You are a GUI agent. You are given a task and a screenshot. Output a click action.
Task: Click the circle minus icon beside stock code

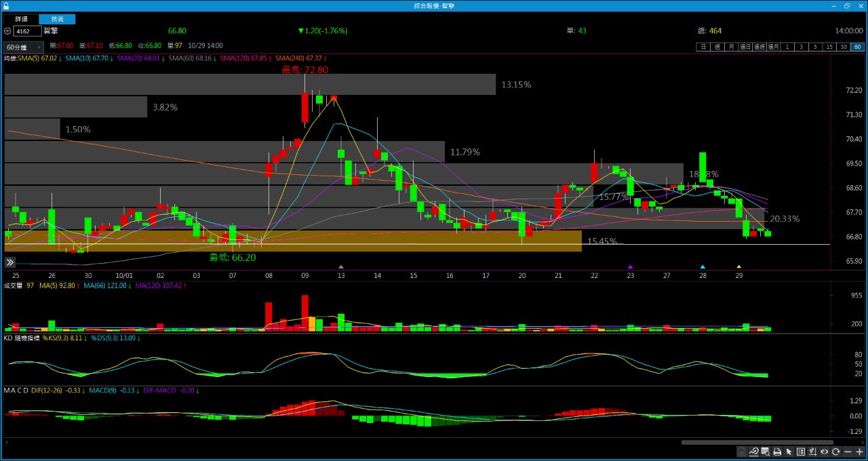pyautogui.click(x=7, y=31)
